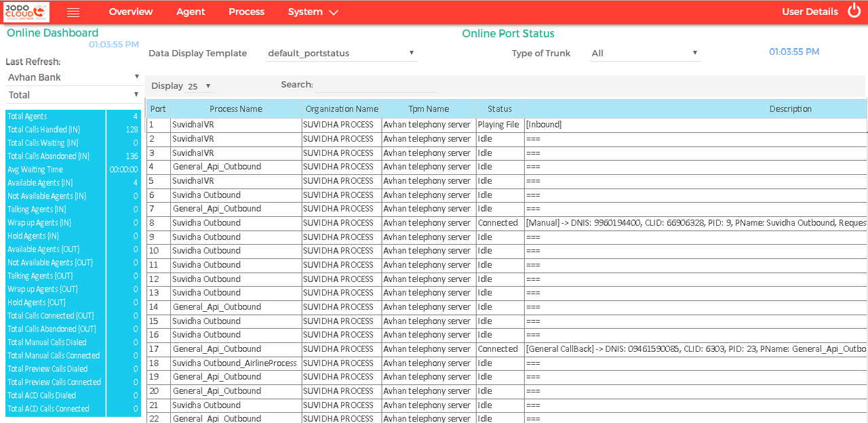Click Total Calls Handled {IN} entry
Image resolution: width=868 pixels, height=423 pixels.
pos(54,129)
